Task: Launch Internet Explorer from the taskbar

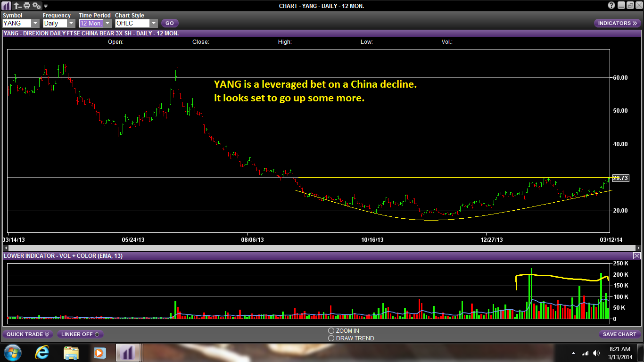Action: coord(42,353)
